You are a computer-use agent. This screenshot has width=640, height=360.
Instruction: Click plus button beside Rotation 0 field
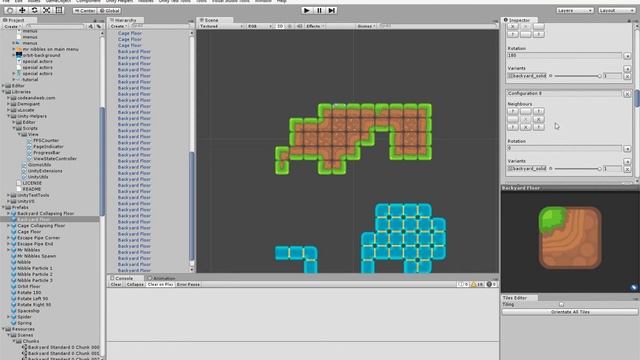627,149
